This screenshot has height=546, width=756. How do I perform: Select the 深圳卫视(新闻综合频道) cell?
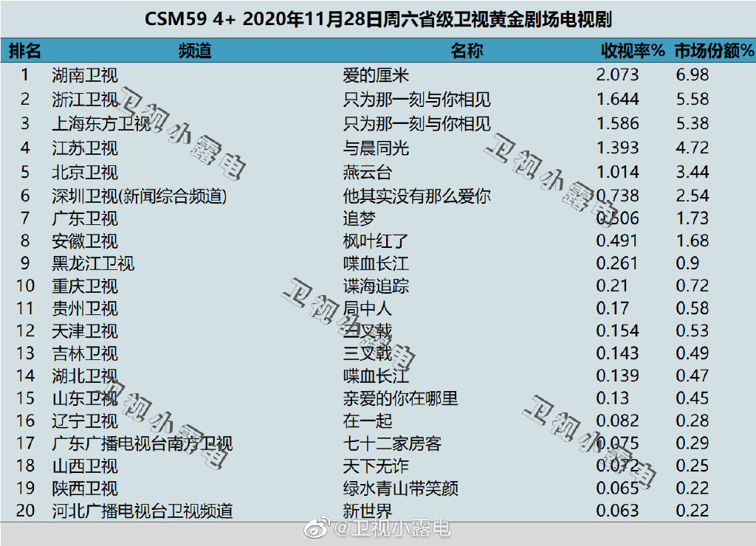[140, 196]
